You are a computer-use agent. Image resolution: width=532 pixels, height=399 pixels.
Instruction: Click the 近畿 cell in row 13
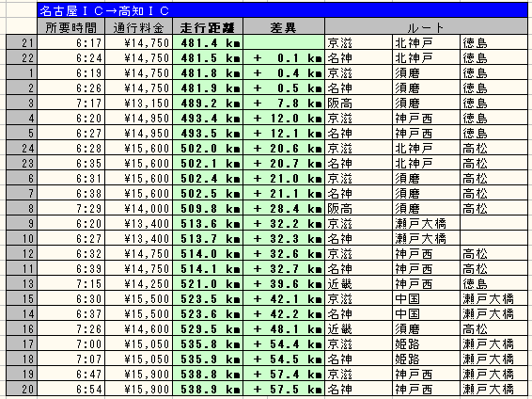[359, 283]
